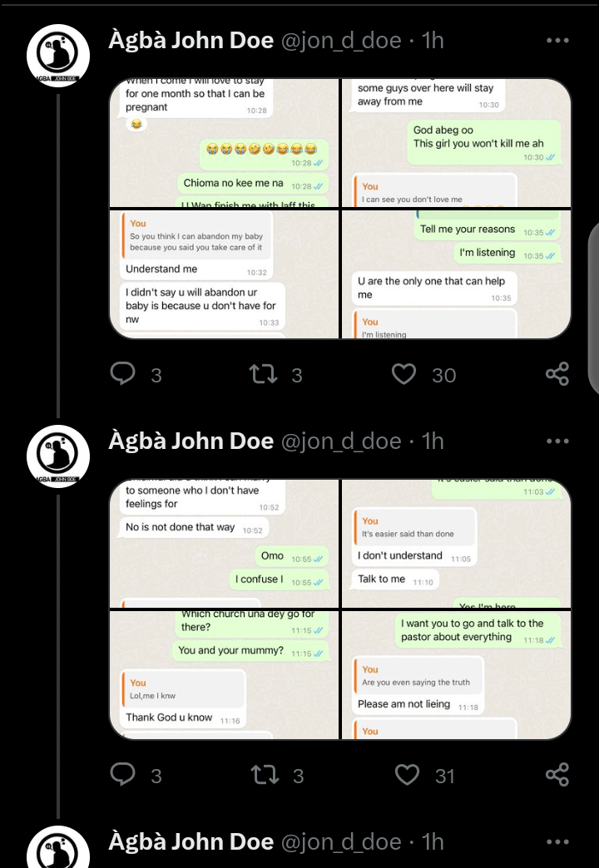The width and height of the screenshot is (599, 868).
Task: Open Àgbà John Doe name on second tweet
Action: (x=191, y=441)
